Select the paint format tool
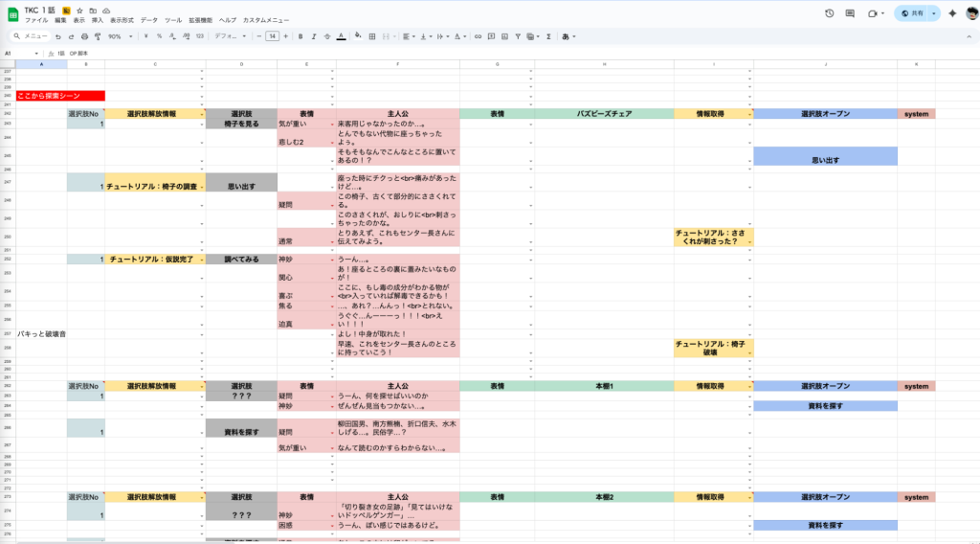The image size is (980, 544). pyautogui.click(x=98, y=36)
